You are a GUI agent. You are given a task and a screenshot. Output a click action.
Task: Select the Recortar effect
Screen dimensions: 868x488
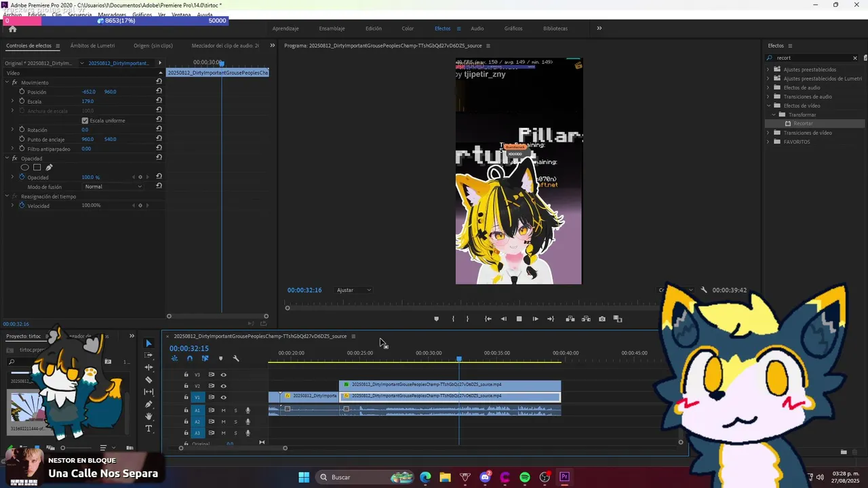[x=803, y=123]
